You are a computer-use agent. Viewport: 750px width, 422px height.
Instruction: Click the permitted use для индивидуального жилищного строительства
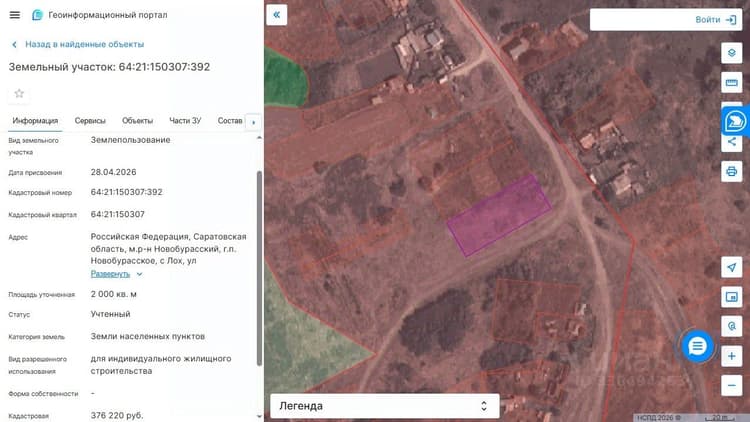click(x=161, y=365)
